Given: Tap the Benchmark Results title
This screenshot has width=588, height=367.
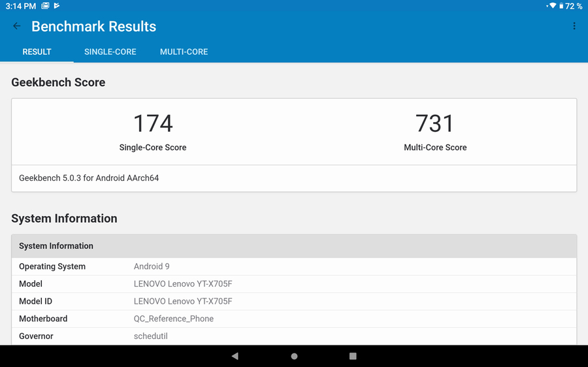Looking at the screenshot, I should pos(93,26).
